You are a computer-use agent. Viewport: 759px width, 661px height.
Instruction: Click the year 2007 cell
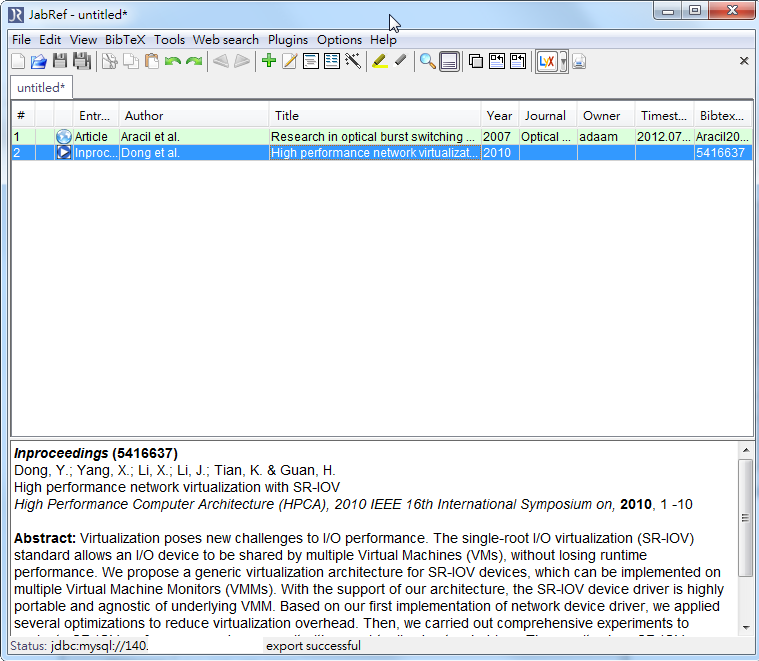coord(500,136)
